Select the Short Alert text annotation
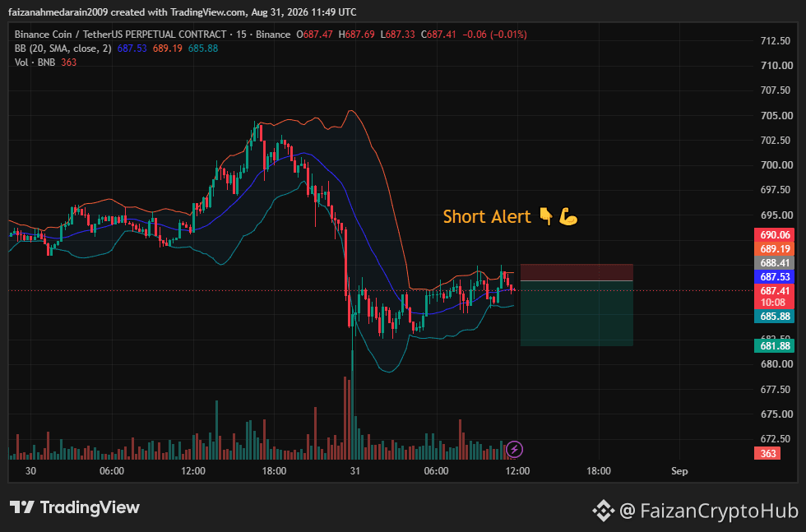The image size is (806, 532). click(x=511, y=216)
